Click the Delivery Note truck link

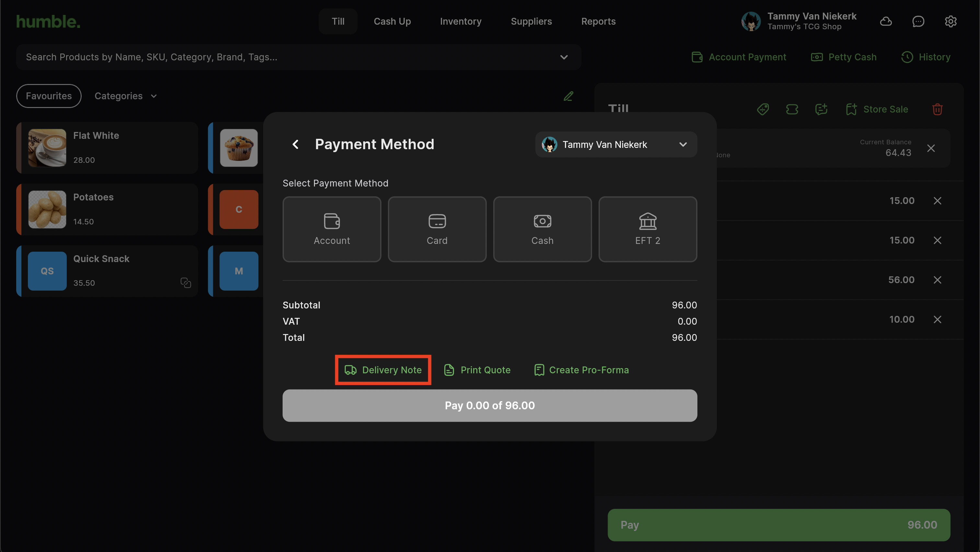383,370
